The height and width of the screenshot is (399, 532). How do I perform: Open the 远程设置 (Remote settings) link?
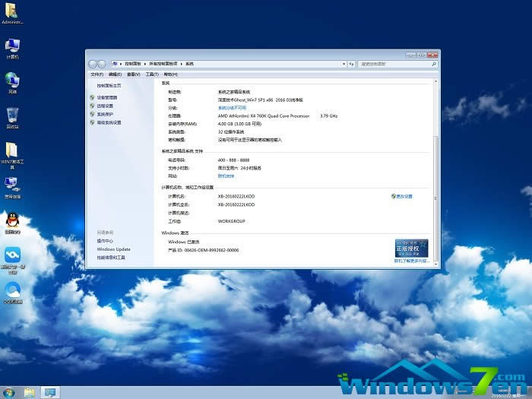coord(105,106)
